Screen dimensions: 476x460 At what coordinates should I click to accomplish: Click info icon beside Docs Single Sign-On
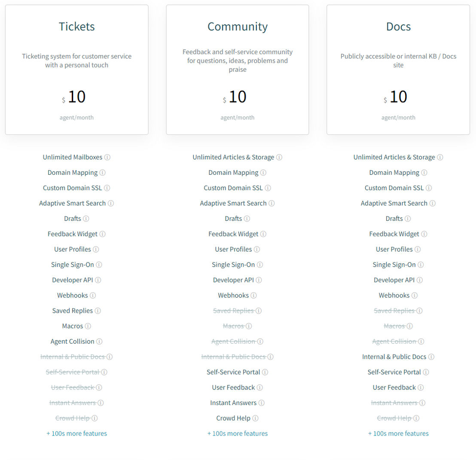click(x=421, y=265)
